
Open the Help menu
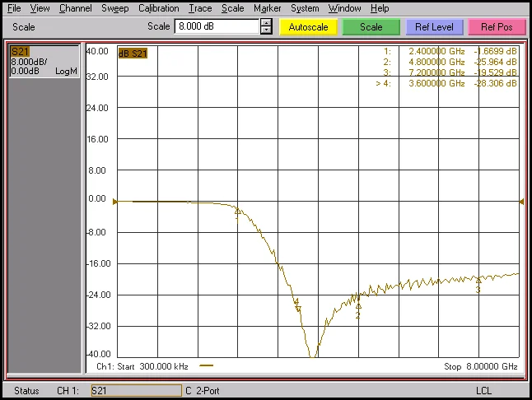380,8
